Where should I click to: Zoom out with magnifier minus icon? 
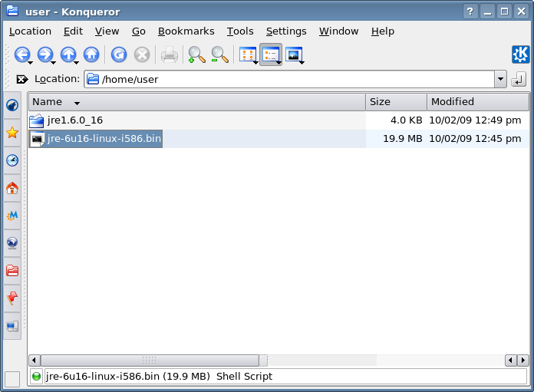[x=219, y=54]
